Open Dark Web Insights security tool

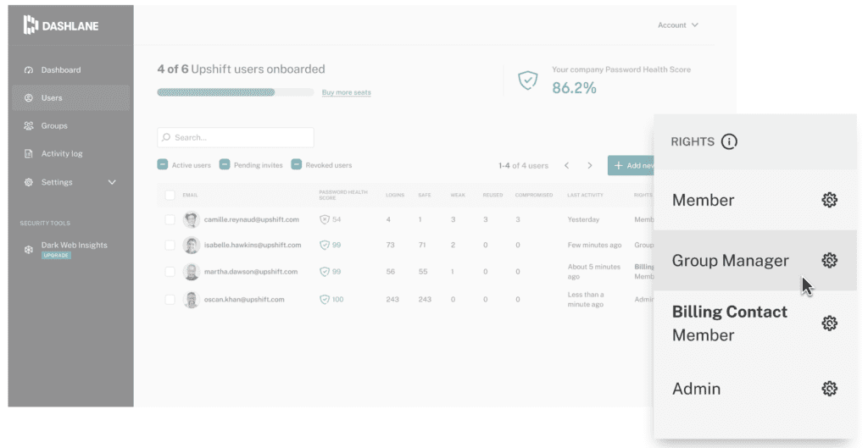pos(73,246)
